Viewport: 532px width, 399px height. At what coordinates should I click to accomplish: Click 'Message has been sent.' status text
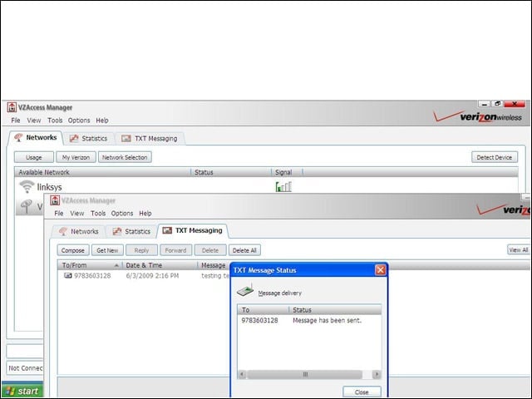(x=327, y=320)
